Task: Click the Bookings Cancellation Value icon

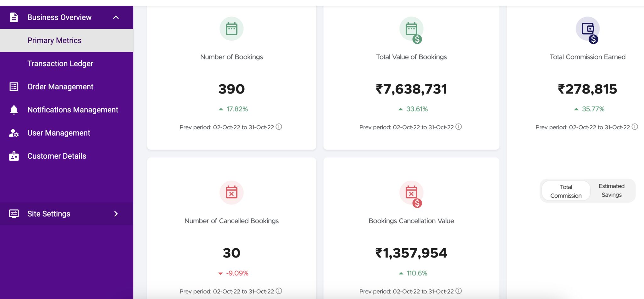Action: point(411,193)
